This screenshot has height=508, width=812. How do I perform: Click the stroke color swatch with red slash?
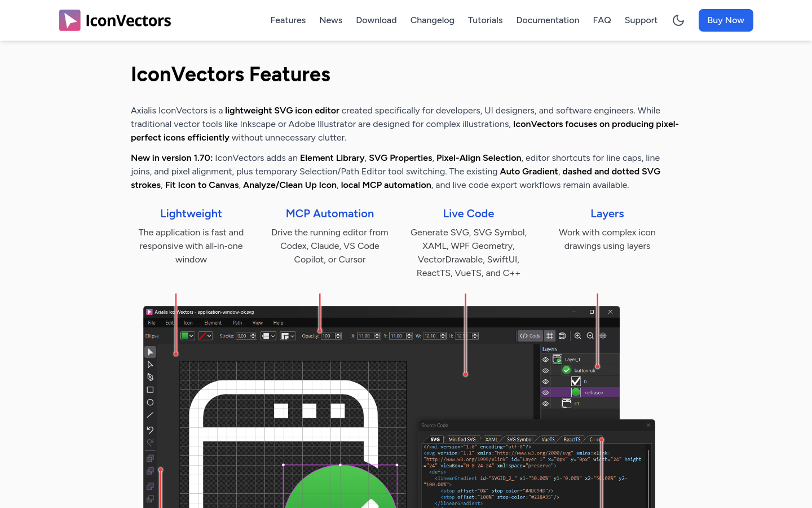tap(202, 336)
